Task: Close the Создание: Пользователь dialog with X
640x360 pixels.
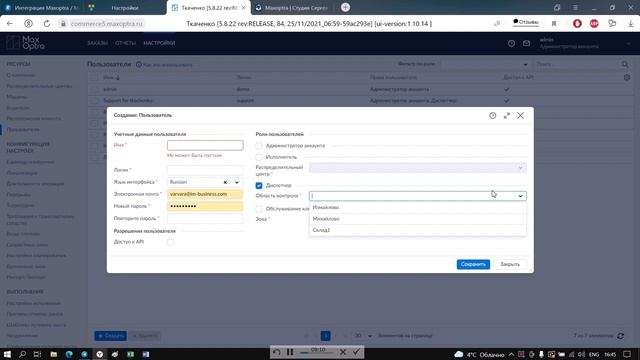Action: 520,116
